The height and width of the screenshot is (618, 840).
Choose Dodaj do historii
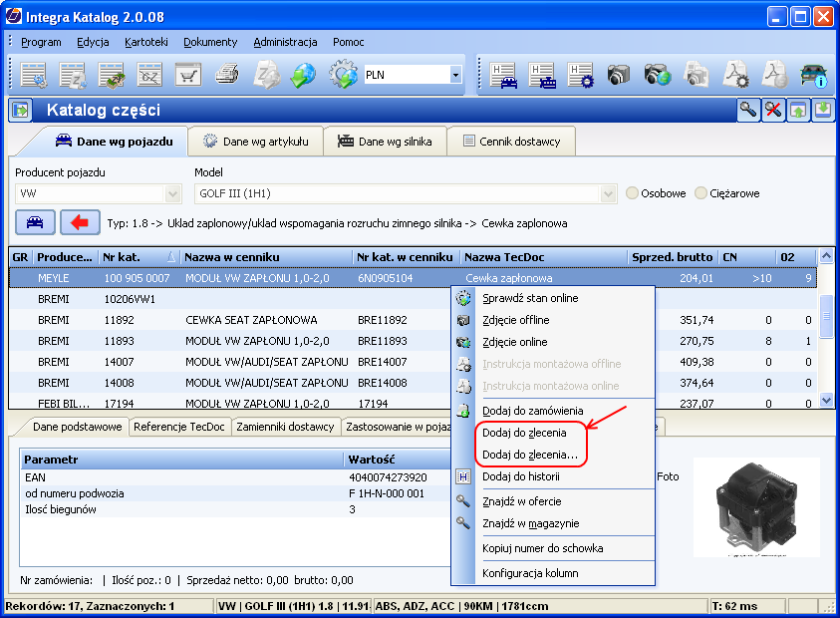(x=553, y=476)
